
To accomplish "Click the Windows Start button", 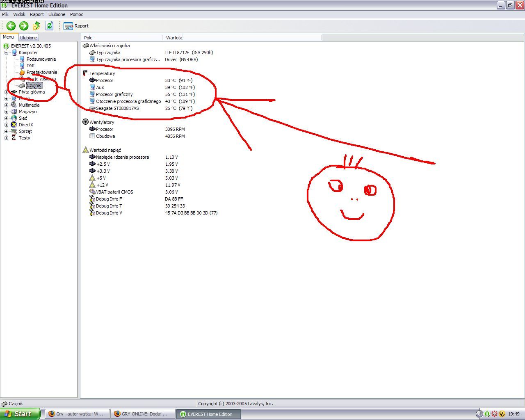I will (20, 414).
